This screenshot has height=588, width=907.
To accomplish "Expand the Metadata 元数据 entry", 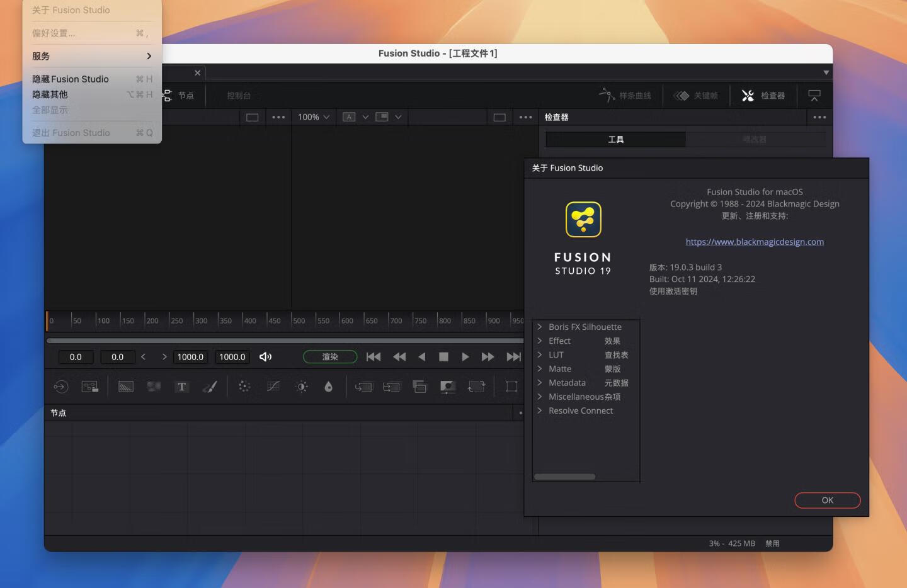I will coord(540,383).
